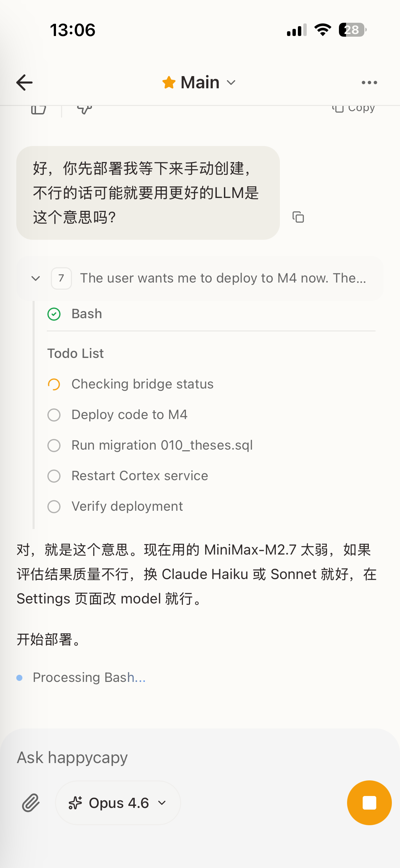
Task: Open the three-dot more options menu
Action: click(369, 83)
